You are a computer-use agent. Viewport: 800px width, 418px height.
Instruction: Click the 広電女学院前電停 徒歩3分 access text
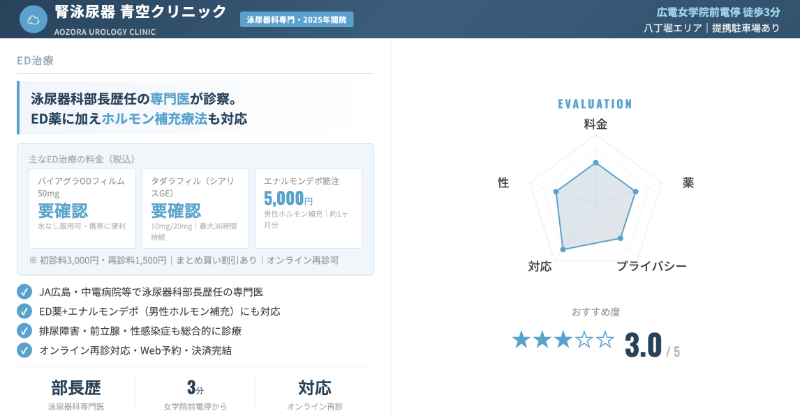coord(718,12)
